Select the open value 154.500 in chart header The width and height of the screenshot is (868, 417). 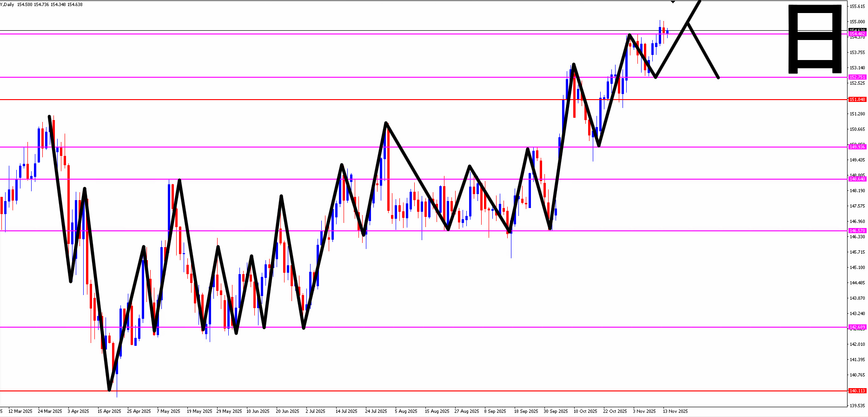pyautogui.click(x=25, y=5)
